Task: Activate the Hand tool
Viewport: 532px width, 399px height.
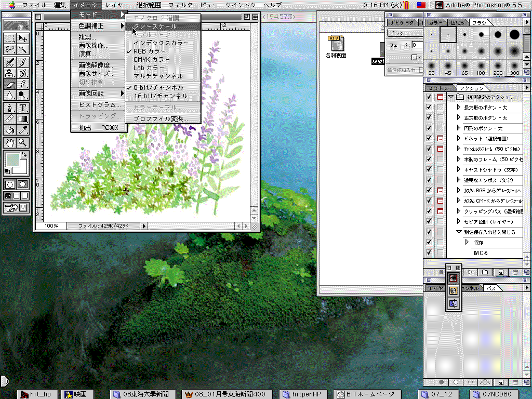Action: pos(9,142)
